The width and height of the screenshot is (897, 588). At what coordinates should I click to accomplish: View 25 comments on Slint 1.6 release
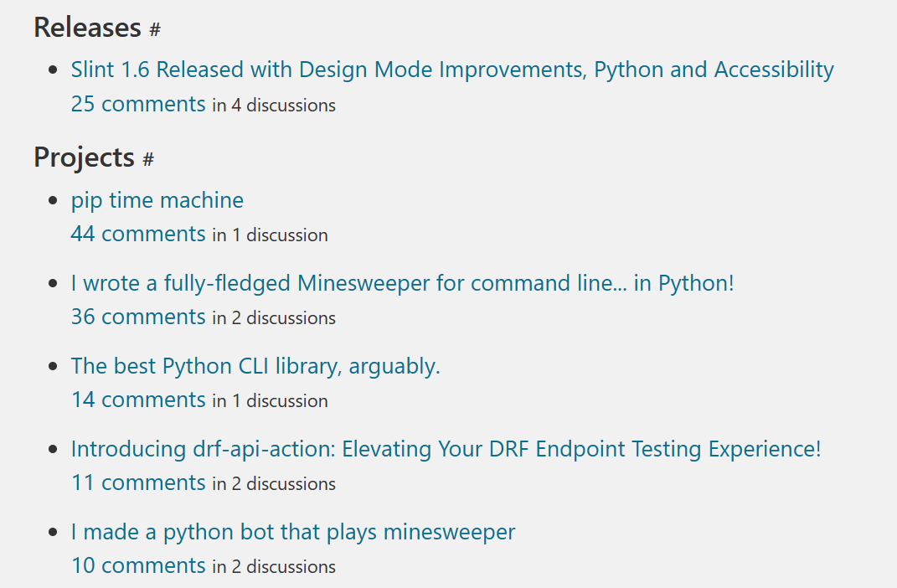138,105
